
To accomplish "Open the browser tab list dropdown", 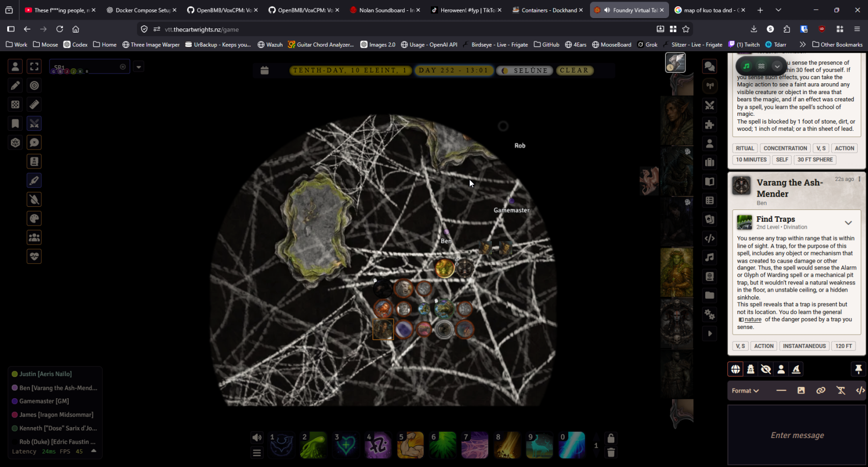I will click(x=778, y=10).
